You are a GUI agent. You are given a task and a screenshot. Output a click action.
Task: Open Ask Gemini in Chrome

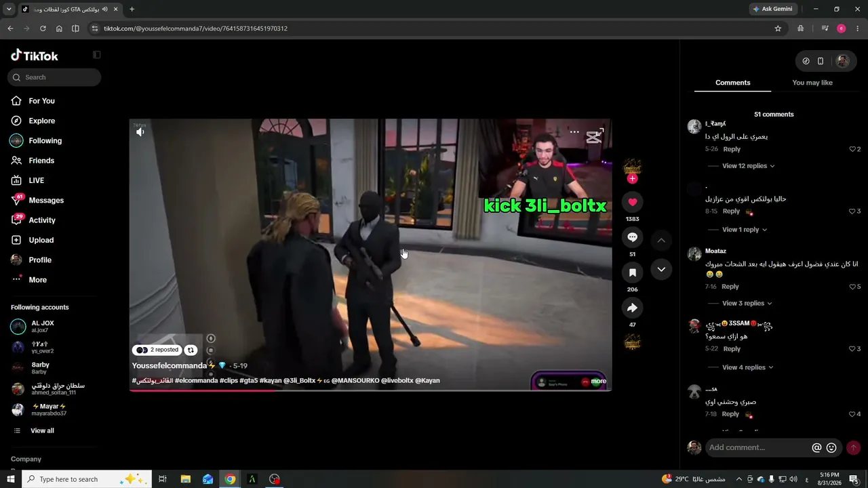pos(772,9)
